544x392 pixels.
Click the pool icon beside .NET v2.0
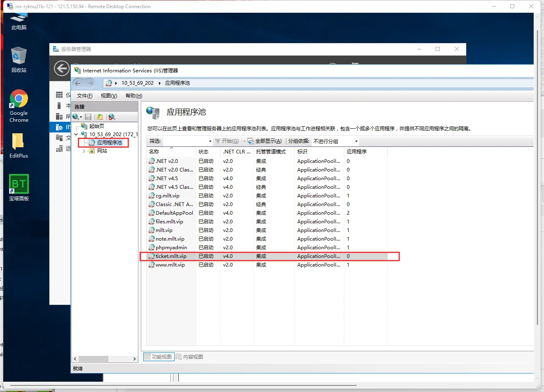(x=152, y=161)
